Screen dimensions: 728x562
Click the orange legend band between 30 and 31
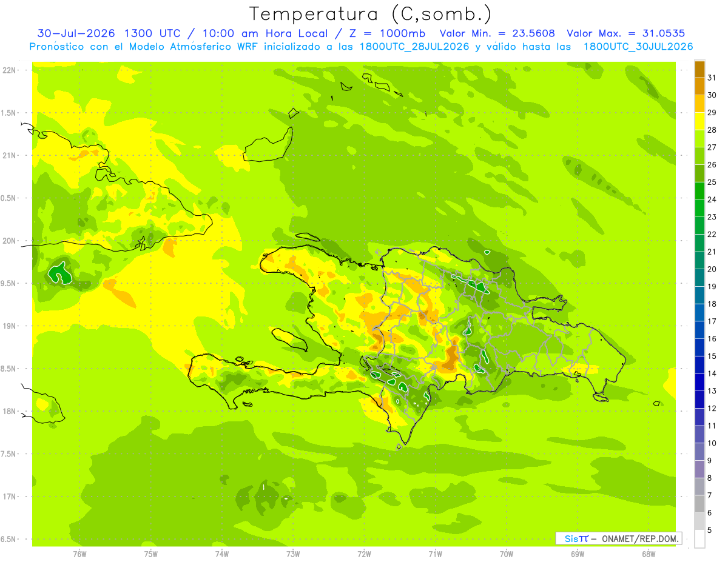(x=699, y=86)
